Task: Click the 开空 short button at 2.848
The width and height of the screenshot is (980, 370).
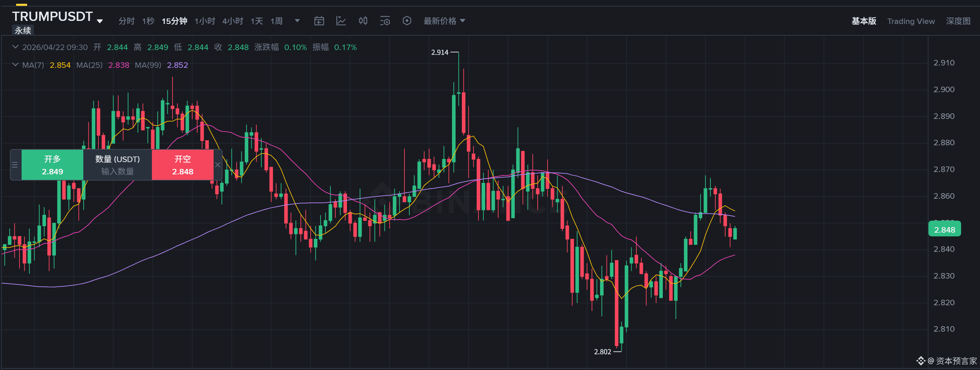Action: tap(183, 165)
